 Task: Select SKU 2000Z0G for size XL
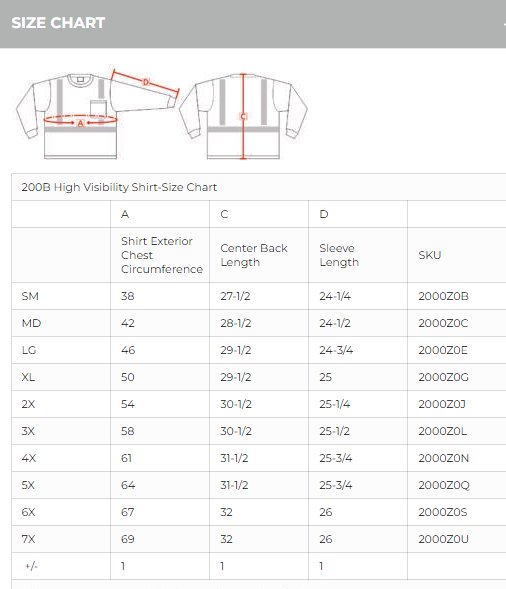coord(443,377)
